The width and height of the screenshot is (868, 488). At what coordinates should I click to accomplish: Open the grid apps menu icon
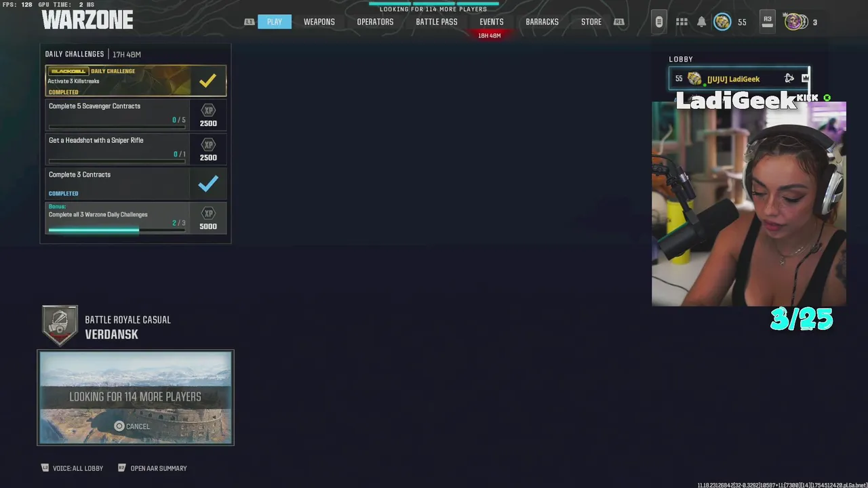[682, 22]
